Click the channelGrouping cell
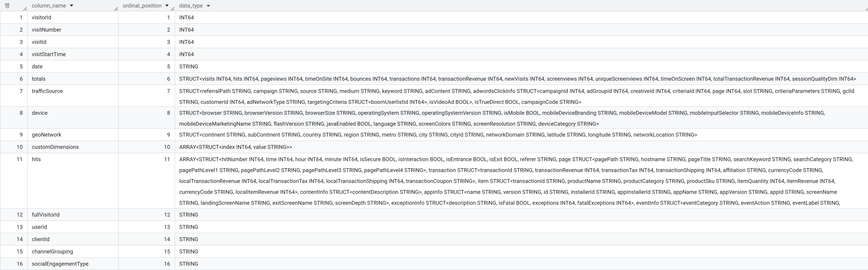 point(52,252)
